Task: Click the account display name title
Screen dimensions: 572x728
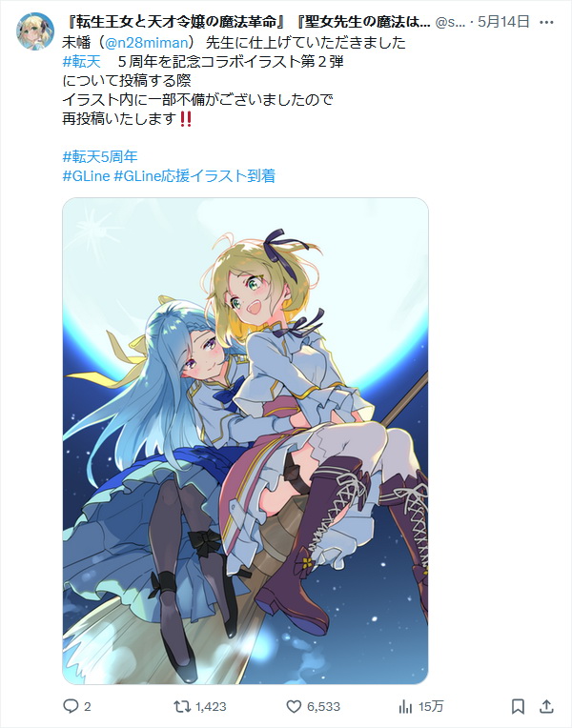Action: 247,22
